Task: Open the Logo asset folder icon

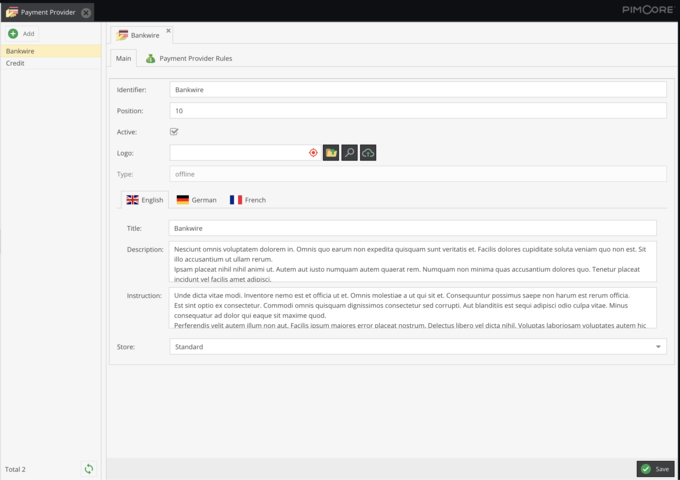Action: click(x=331, y=153)
